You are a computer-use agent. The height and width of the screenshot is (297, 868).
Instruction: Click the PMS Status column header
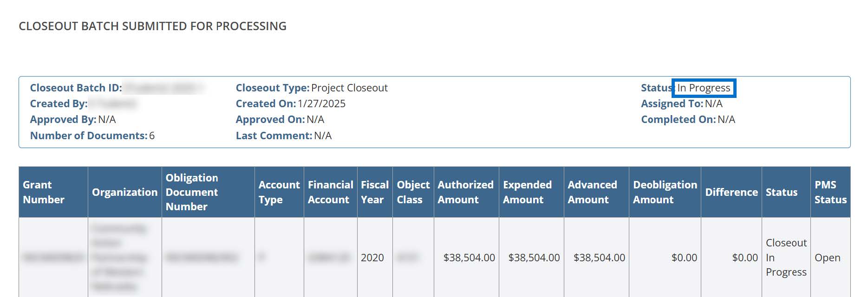tap(830, 192)
